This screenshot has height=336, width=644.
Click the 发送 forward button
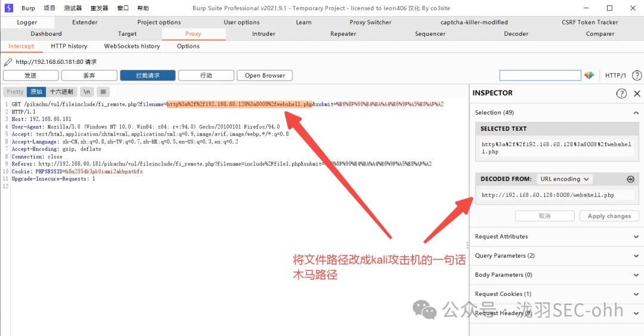pos(31,76)
